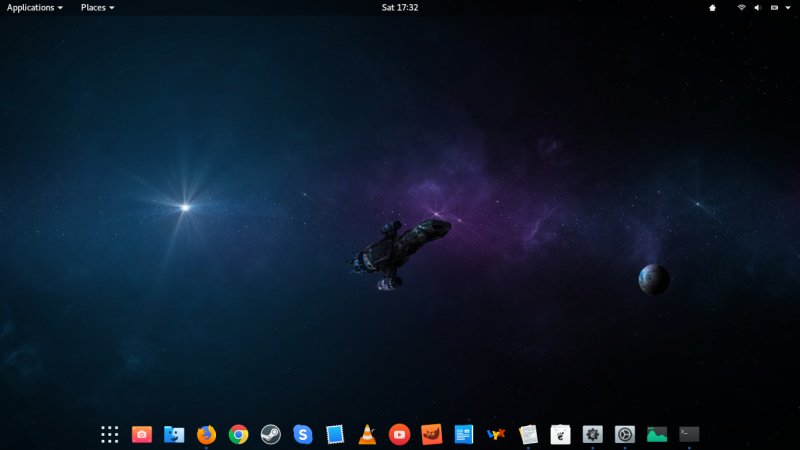
Task: Open the system menu arrow
Action: [789, 7]
